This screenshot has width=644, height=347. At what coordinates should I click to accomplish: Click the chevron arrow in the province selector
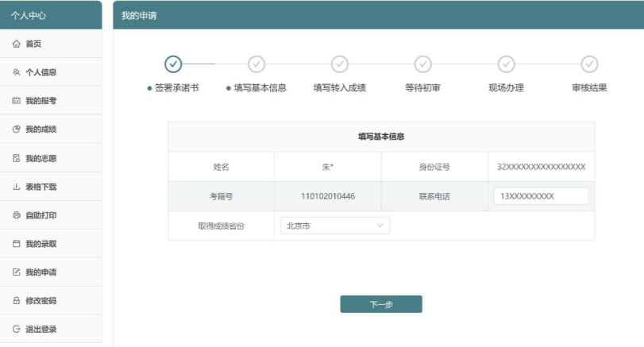(380, 226)
